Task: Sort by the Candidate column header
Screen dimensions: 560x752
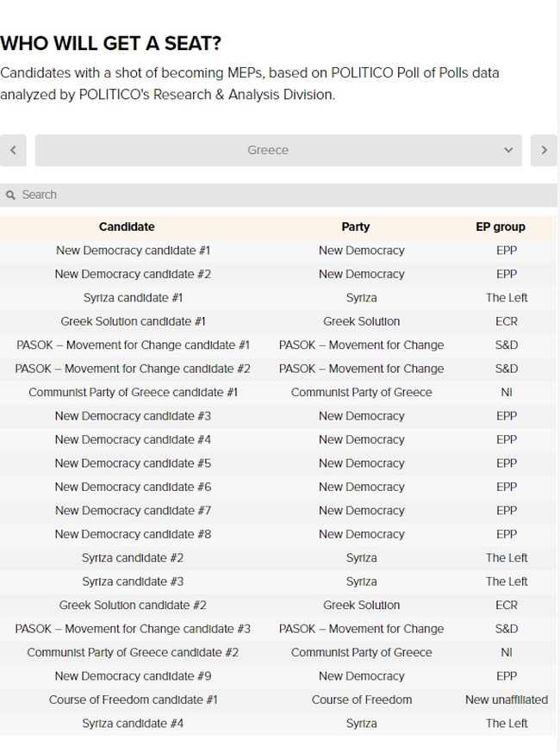Action: pyautogui.click(x=127, y=227)
